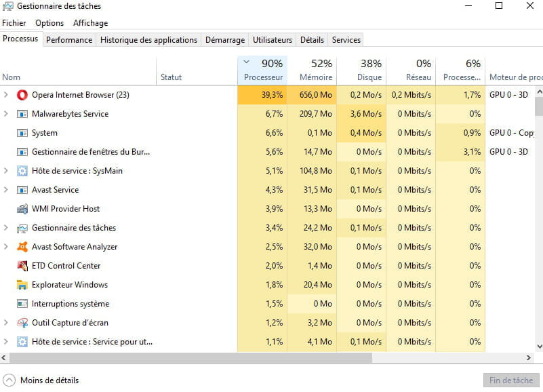The height and width of the screenshot is (392, 543).
Task: Click the vertical scrollbar down arrow
Action: coord(539,347)
